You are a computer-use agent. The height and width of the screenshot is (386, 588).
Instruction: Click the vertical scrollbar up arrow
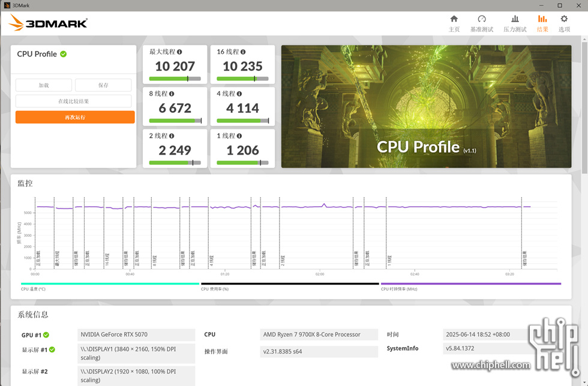[x=584, y=39]
